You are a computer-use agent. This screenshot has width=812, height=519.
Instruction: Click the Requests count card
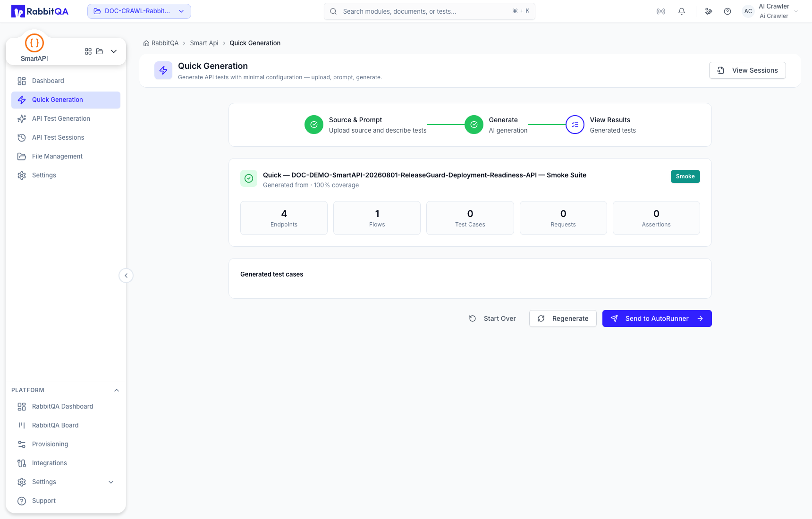pyautogui.click(x=563, y=218)
